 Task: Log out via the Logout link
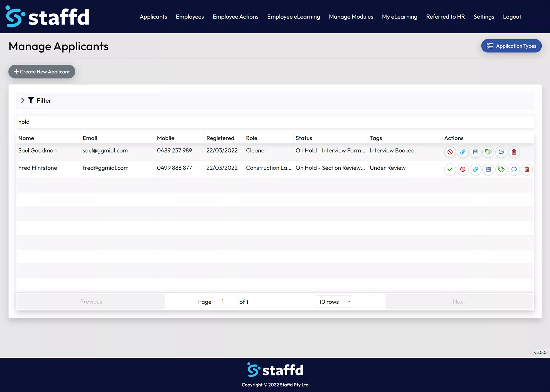pyautogui.click(x=512, y=16)
